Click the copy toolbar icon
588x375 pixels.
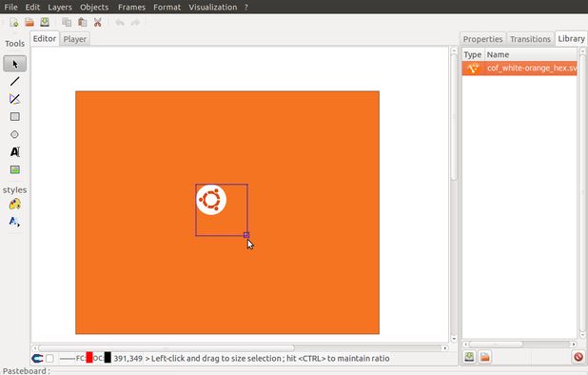67,23
